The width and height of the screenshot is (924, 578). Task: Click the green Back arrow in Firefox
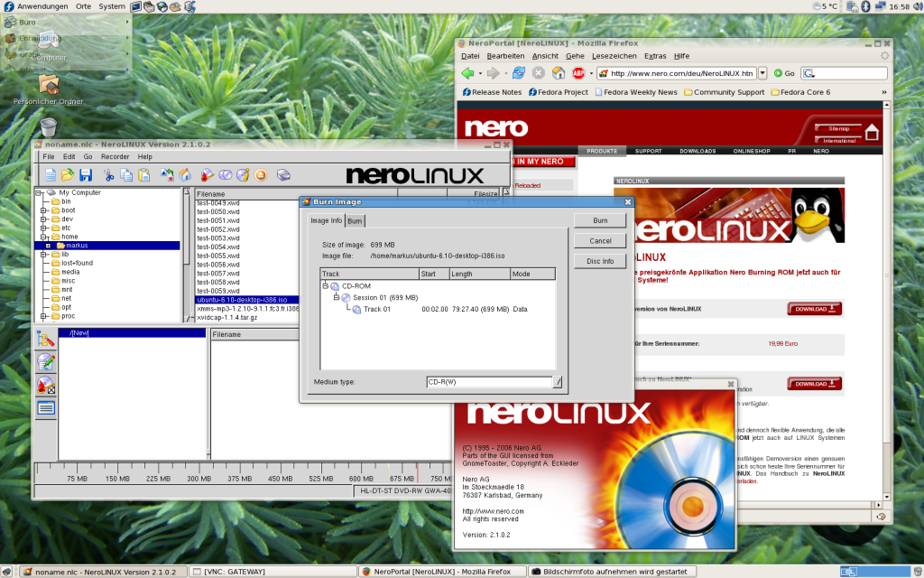click(x=468, y=73)
